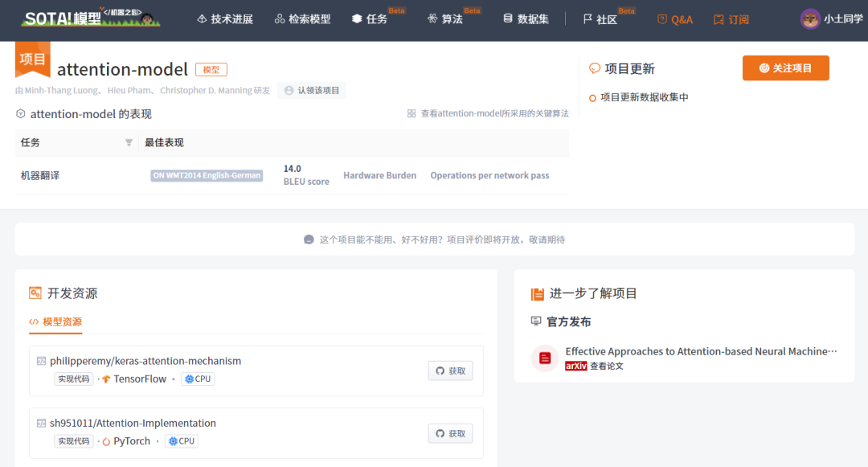Viewport: 868px width, 467px height.
Task: Click the 官方发布 monitor icon
Action: [x=536, y=321]
